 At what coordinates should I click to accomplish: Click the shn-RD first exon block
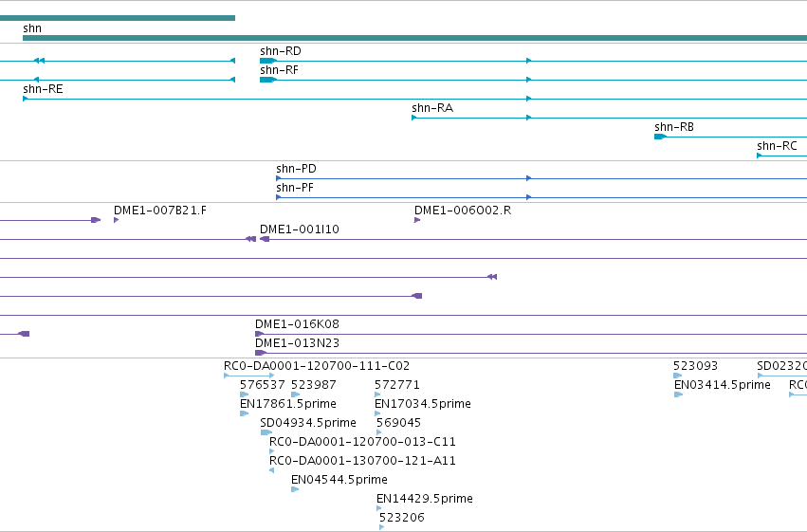click(x=268, y=61)
